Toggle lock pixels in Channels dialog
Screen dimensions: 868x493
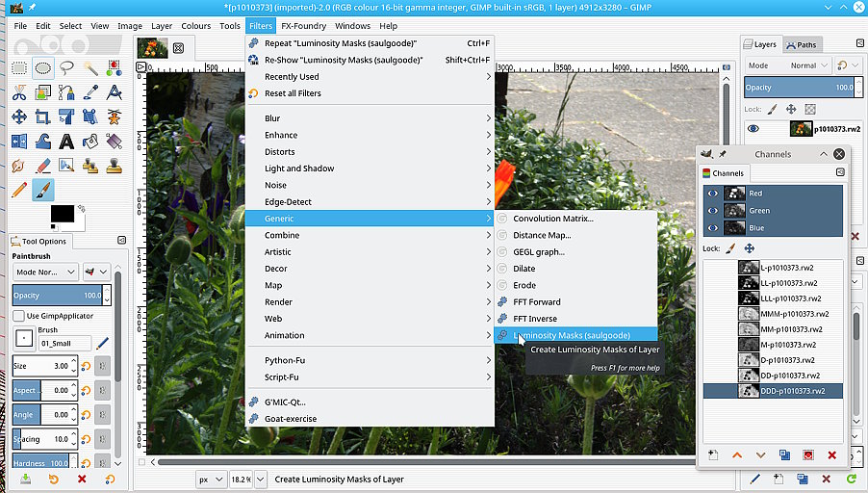(730, 248)
